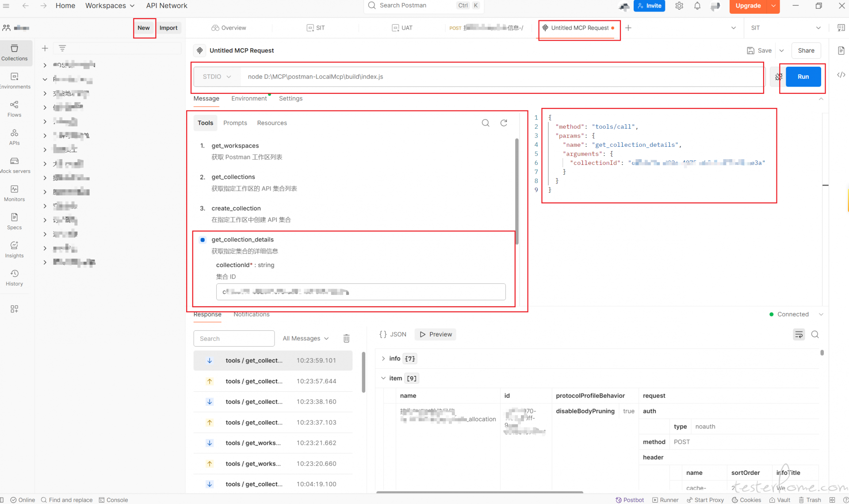This screenshot has height=504, width=849.
Task: Click the filter collections icon
Action: [x=62, y=48]
